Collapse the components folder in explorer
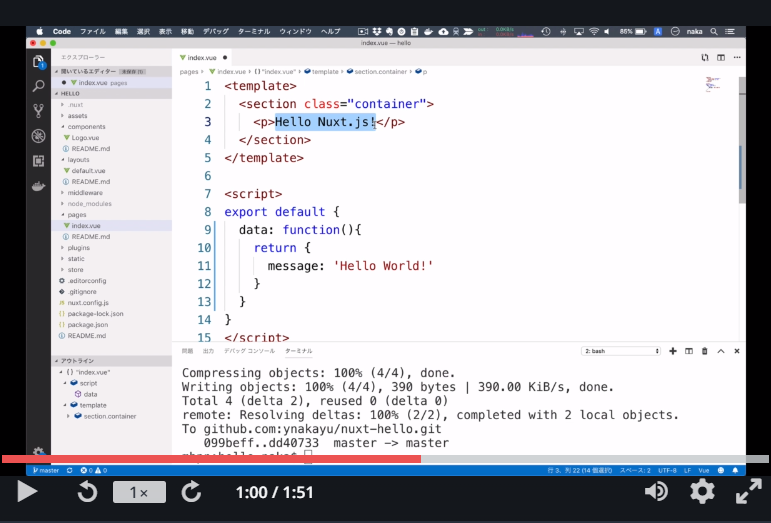 click(86, 127)
